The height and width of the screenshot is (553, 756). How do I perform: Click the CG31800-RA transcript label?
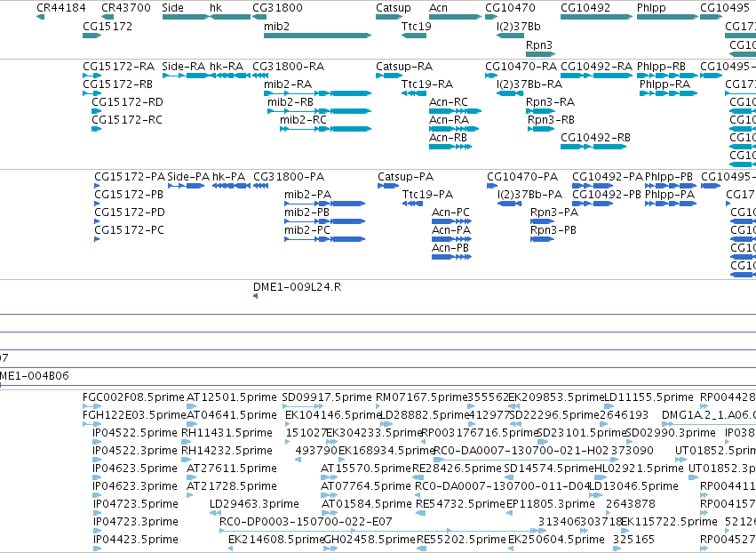289,66
